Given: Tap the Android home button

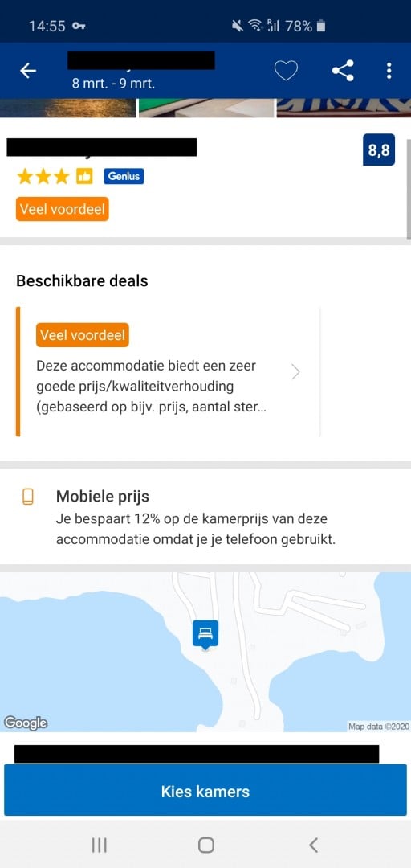Looking at the screenshot, I should (205, 845).
